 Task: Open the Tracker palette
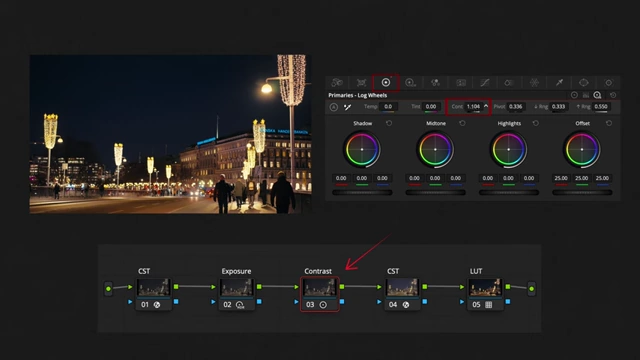(x=609, y=83)
